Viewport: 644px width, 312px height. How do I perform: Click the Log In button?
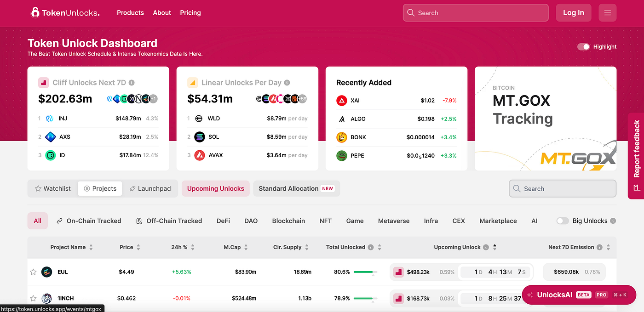click(x=573, y=12)
